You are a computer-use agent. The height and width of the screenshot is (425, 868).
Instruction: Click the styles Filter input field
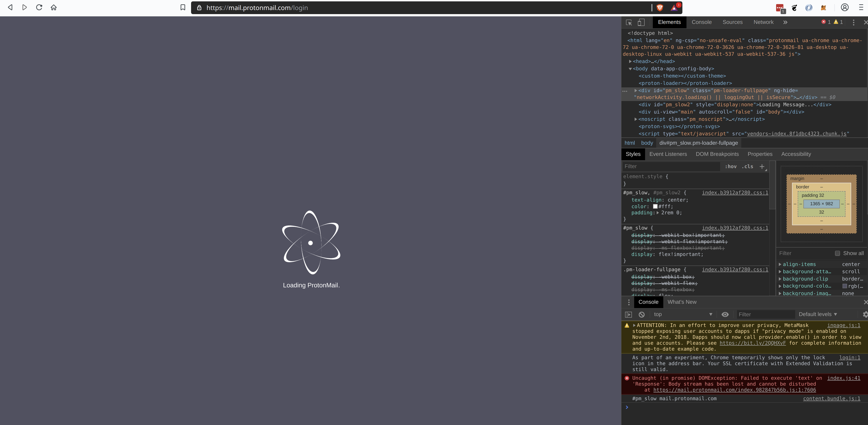(671, 166)
